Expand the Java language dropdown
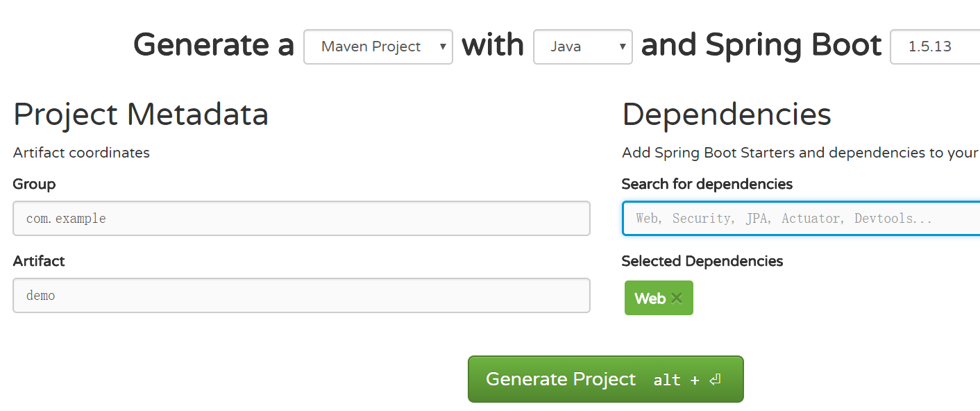Screen dimensions: 980x411 583,47
